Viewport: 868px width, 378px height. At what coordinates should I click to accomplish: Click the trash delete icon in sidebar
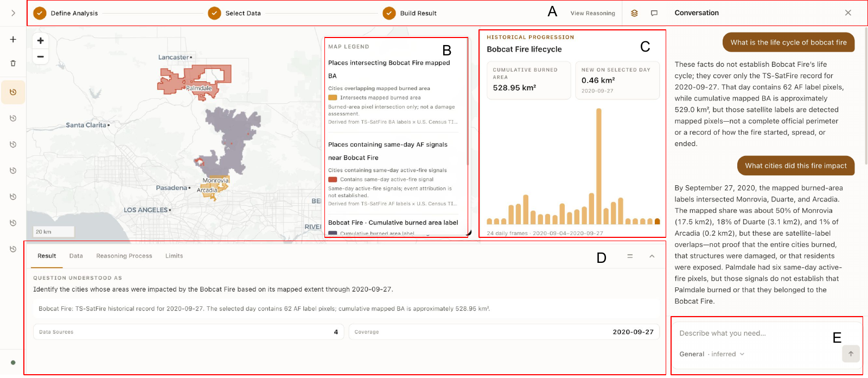pyautogui.click(x=13, y=64)
